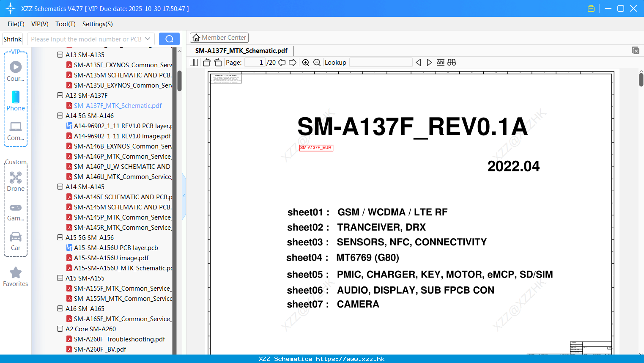Go to next page arrow
This screenshot has height=363, width=644.
tap(293, 62)
